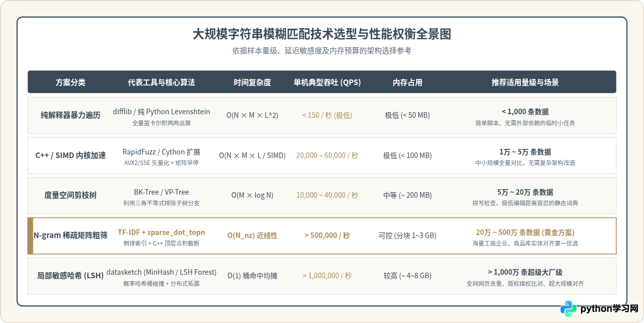The image size is (644, 323).
Task: Click 简单脚本、无需外部依赖的临时小任务 text
Action: click(525, 123)
